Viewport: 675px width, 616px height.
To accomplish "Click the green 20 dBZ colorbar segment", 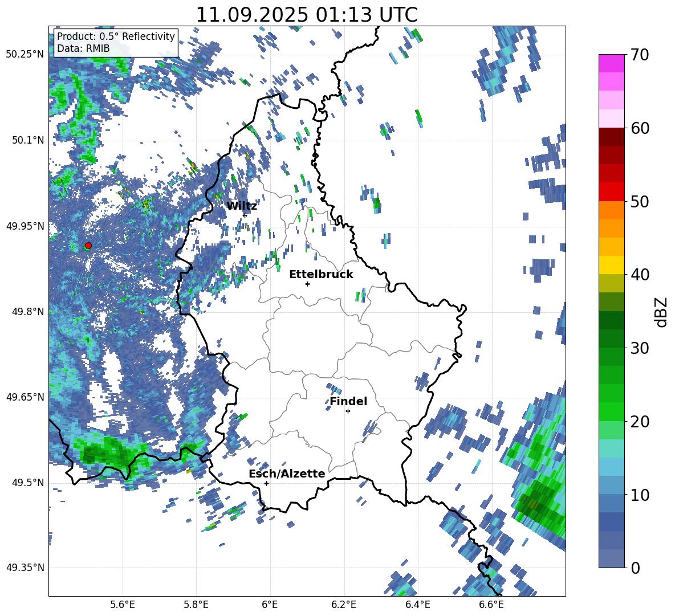I will click(611, 411).
